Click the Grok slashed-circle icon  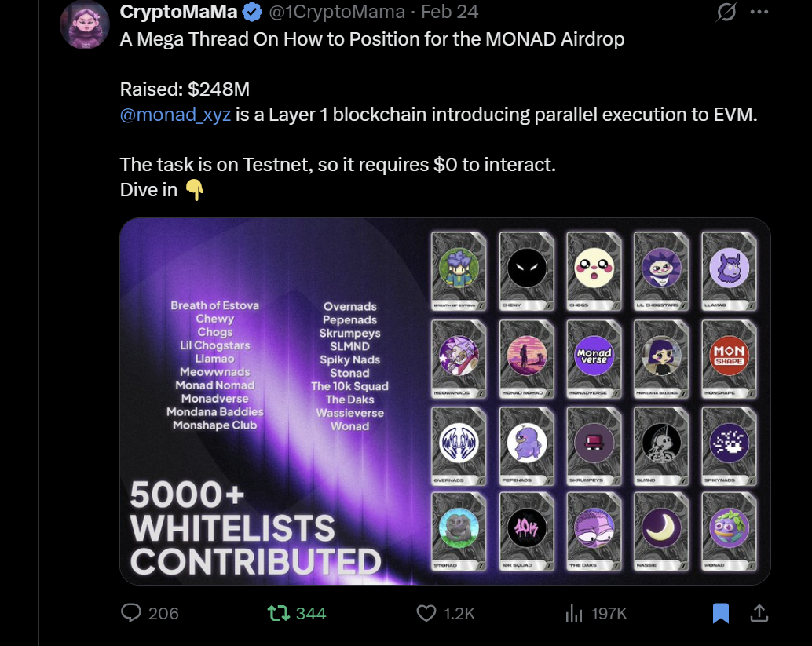[x=726, y=12]
